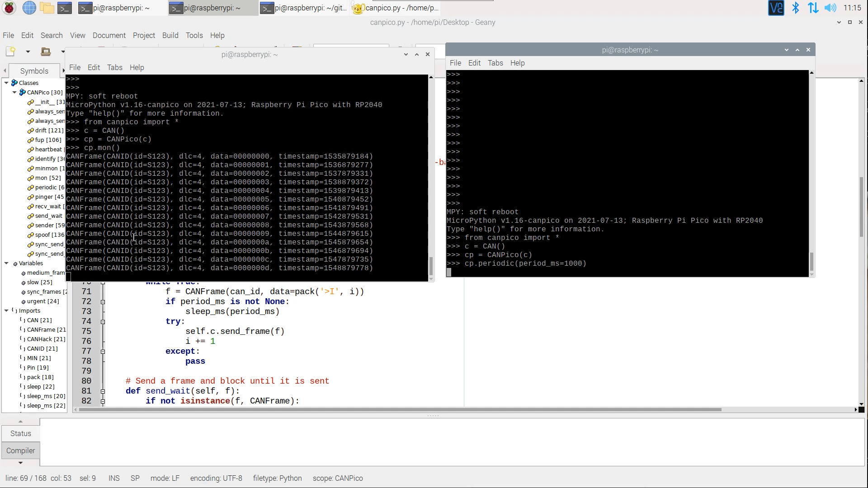Open the recent files dropdown arrow
Screen dimensions: 868x488
click(x=62, y=52)
